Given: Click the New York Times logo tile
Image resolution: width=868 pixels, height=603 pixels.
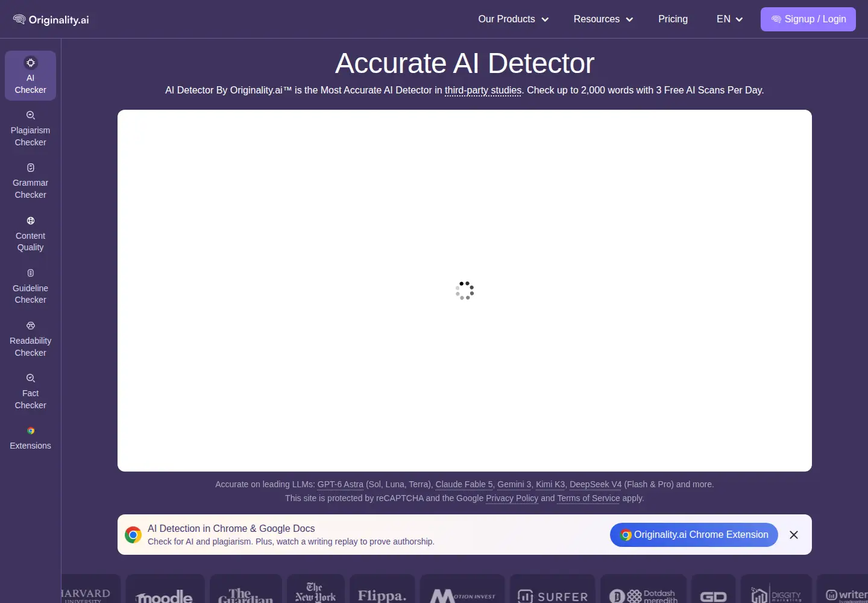Looking at the screenshot, I should click(316, 589).
